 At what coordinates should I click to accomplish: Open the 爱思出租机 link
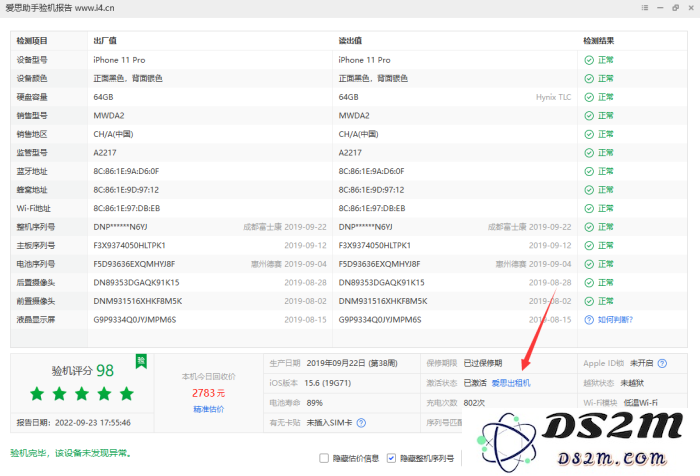511,383
